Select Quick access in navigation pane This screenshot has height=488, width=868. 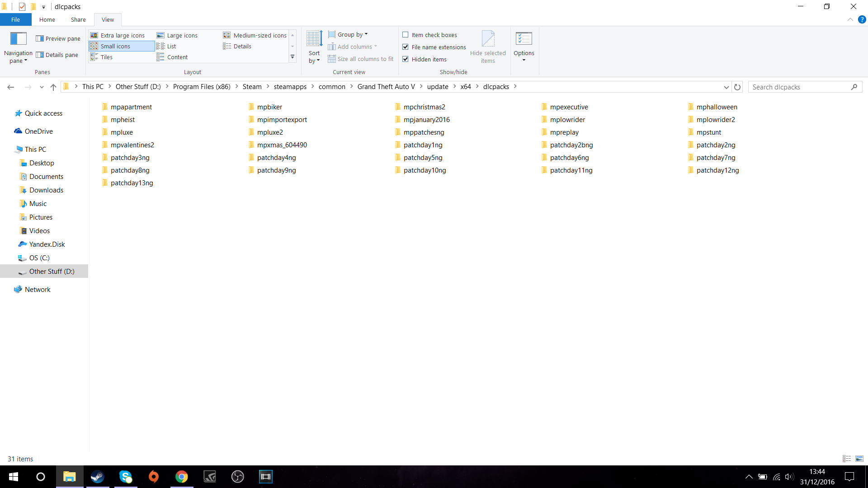point(43,113)
